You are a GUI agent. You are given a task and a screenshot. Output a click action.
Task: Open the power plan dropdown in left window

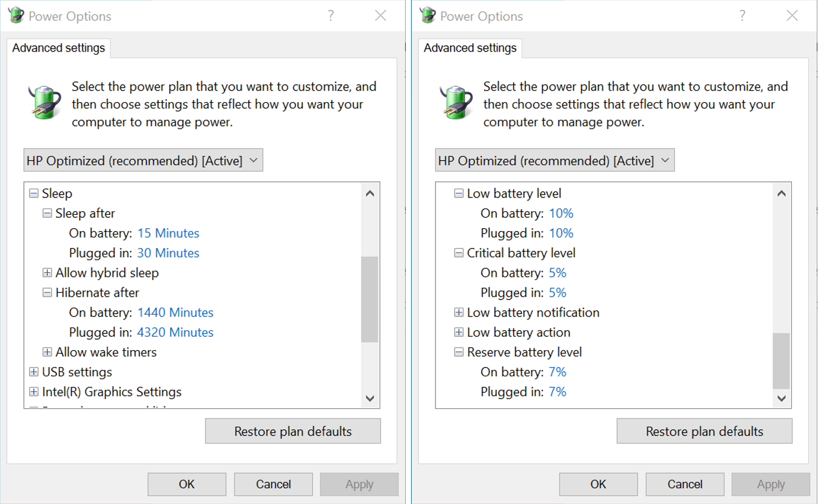click(143, 160)
